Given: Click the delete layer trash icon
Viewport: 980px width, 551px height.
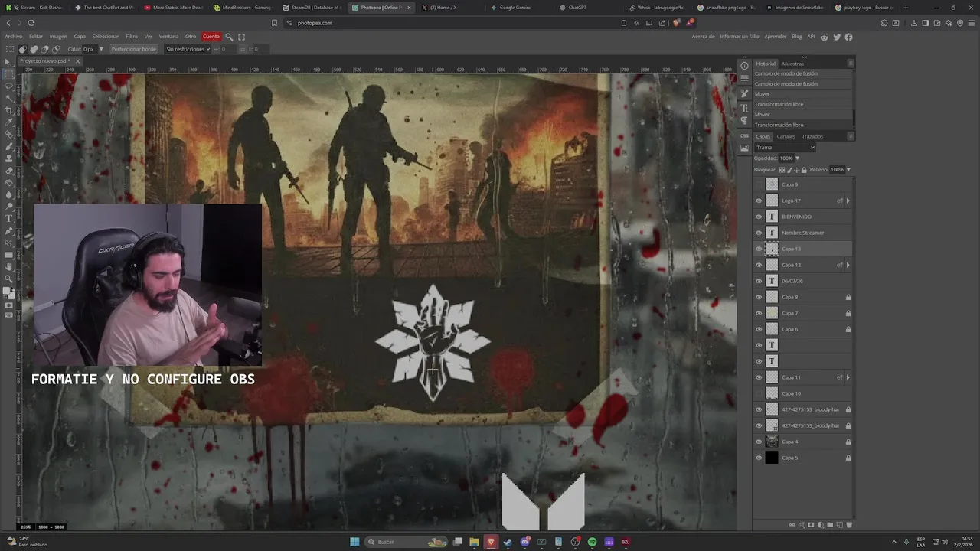Looking at the screenshot, I should 849,525.
